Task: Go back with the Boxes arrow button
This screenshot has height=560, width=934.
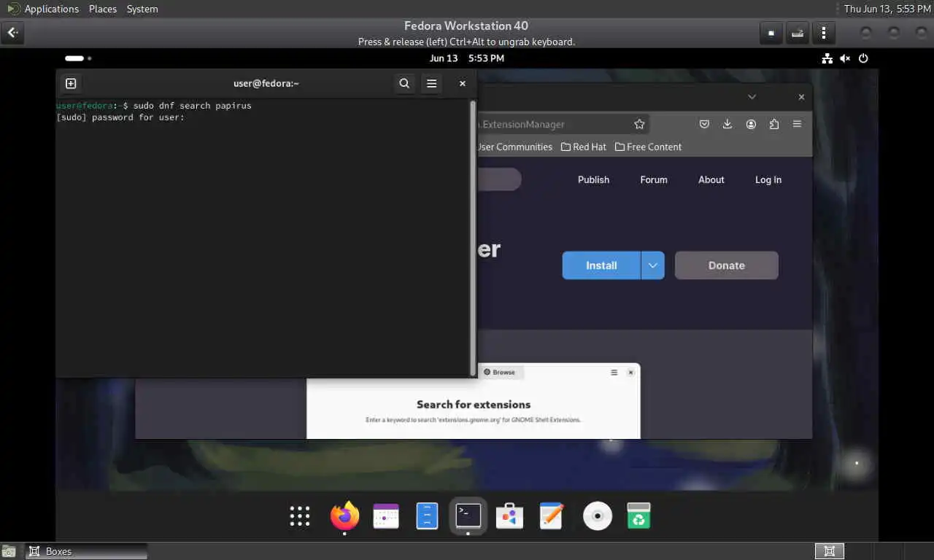Action: pyautogui.click(x=13, y=33)
